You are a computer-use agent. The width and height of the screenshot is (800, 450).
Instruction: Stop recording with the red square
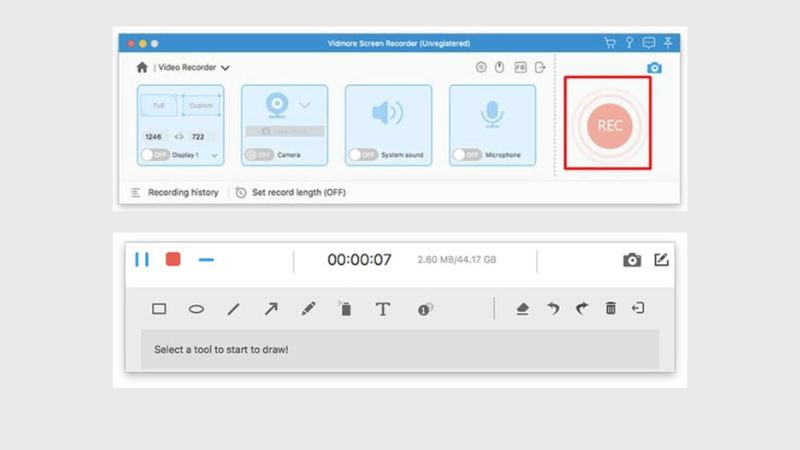[x=173, y=259]
